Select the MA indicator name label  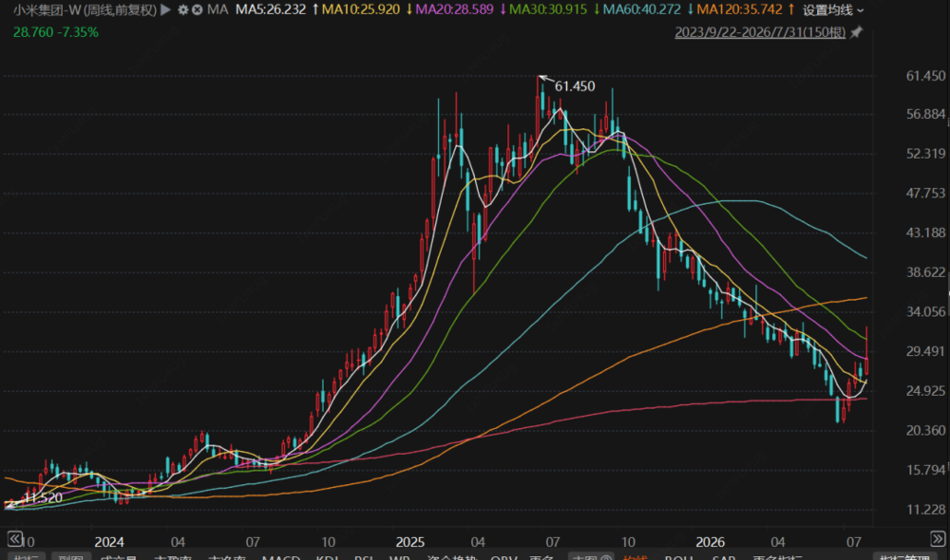click(x=218, y=9)
